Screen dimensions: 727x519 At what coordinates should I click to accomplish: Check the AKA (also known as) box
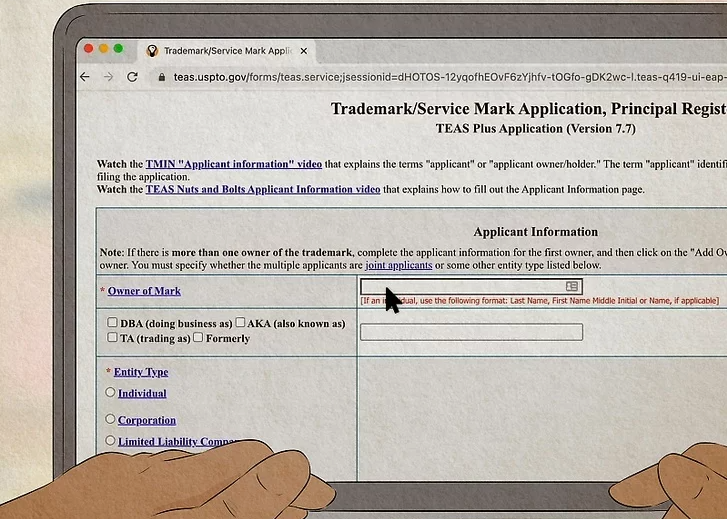pyautogui.click(x=240, y=322)
